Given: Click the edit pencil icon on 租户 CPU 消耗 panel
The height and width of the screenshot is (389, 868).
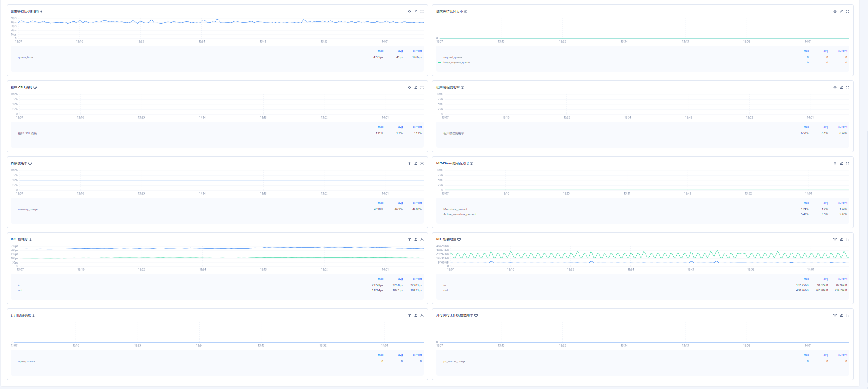Looking at the screenshot, I should 415,87.
